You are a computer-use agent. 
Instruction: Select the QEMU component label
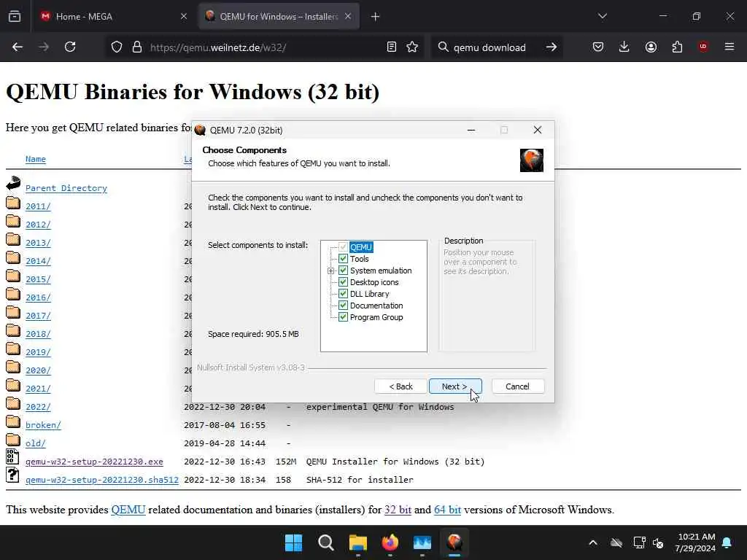point(361,247)
